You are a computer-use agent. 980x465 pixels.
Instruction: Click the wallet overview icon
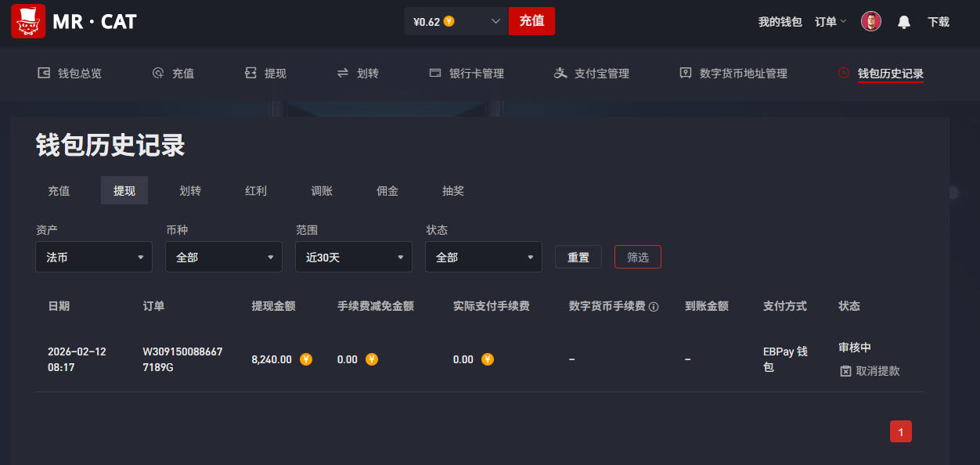click(44, 73)
